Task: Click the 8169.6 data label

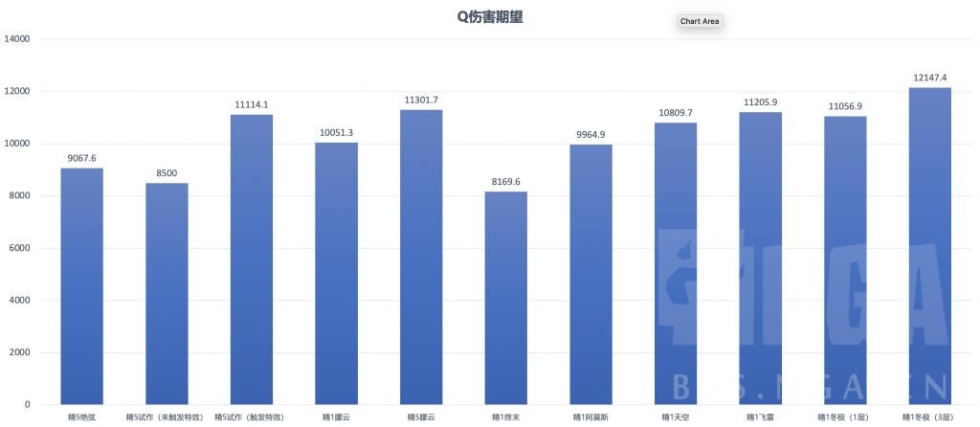Action: [505, 182]
